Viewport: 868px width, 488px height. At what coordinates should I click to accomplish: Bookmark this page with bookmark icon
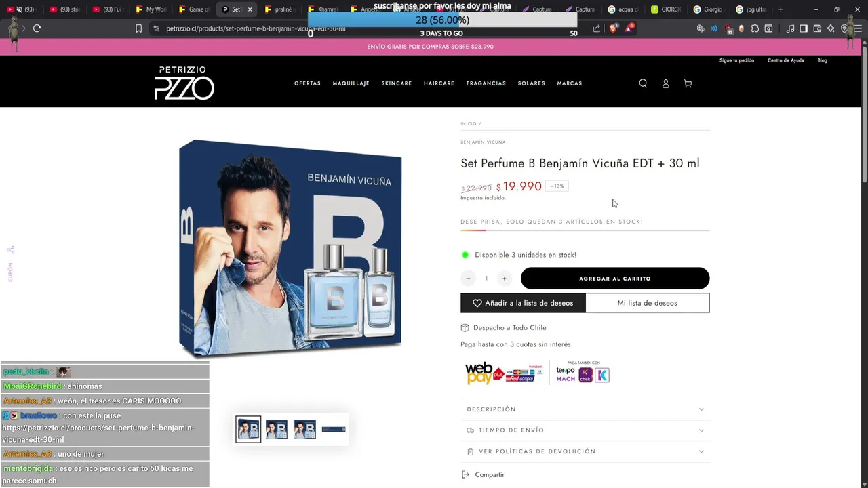tap(138, 28)
